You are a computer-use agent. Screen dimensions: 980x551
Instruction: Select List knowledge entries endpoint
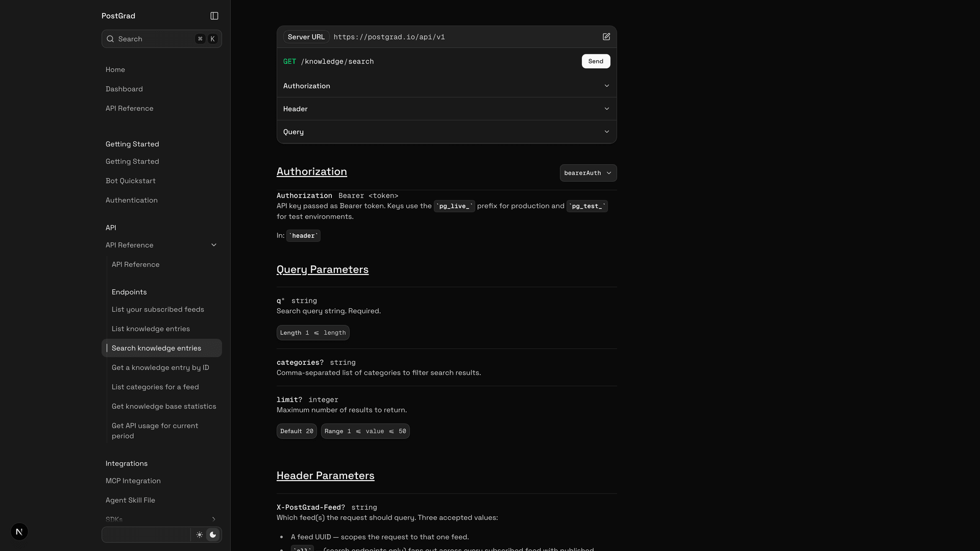pyautogui.click(x=151, y=329)
